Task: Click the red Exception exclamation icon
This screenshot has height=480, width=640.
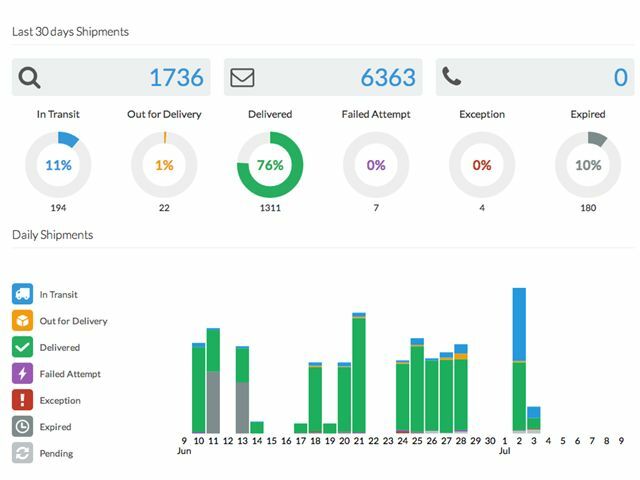Action: coord(23,400)
